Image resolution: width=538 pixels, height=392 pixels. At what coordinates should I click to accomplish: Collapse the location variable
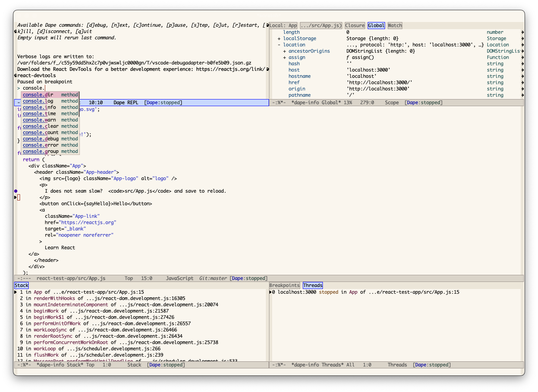coord(279,45)
